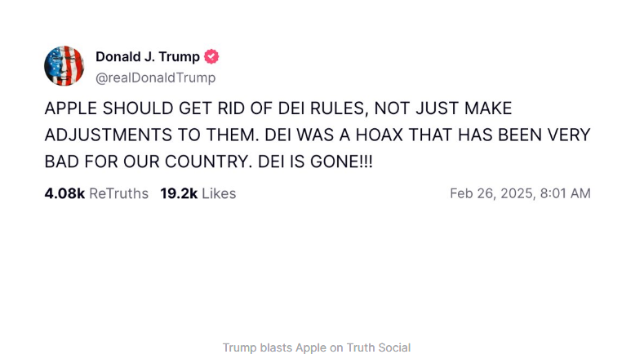Image resolution: width=644 pixels, height=363 pixels.
Task: Click the 4.08k number
Action: click(64, 193)
